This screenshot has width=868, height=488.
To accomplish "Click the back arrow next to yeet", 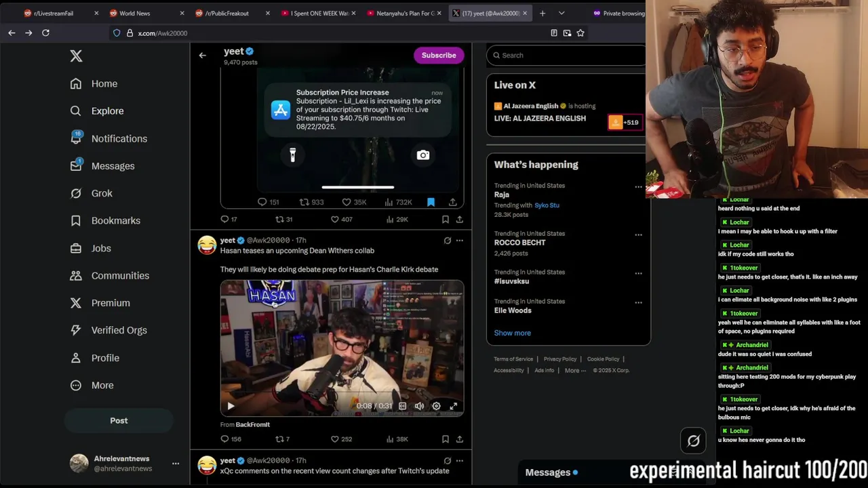I will tap(202, 56).
